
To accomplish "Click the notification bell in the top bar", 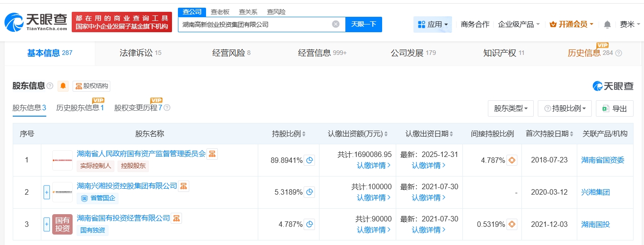I will (607, 24).
